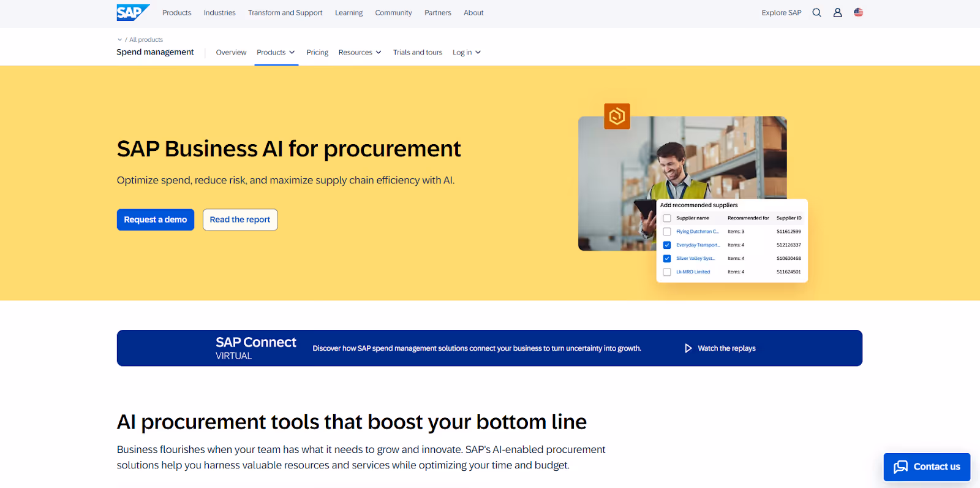Open the user account icon
Viewport: 980px width, 488px height.
pos(837,12)
